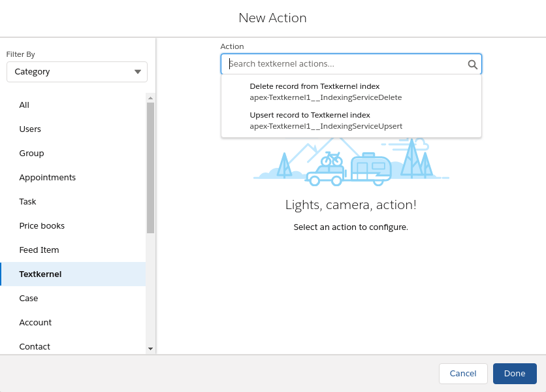Select the Case category

(72, 299)
